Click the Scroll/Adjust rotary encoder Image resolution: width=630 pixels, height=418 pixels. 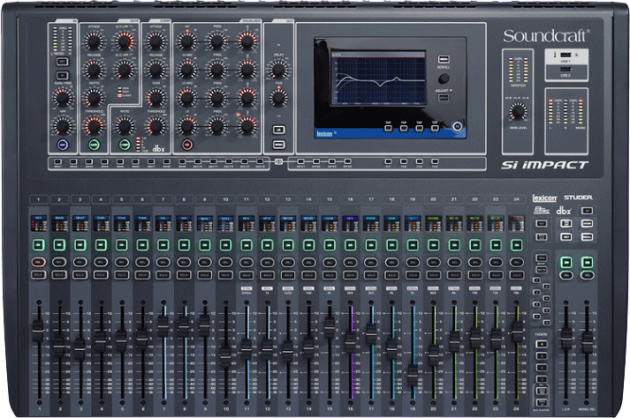point(443,78)
